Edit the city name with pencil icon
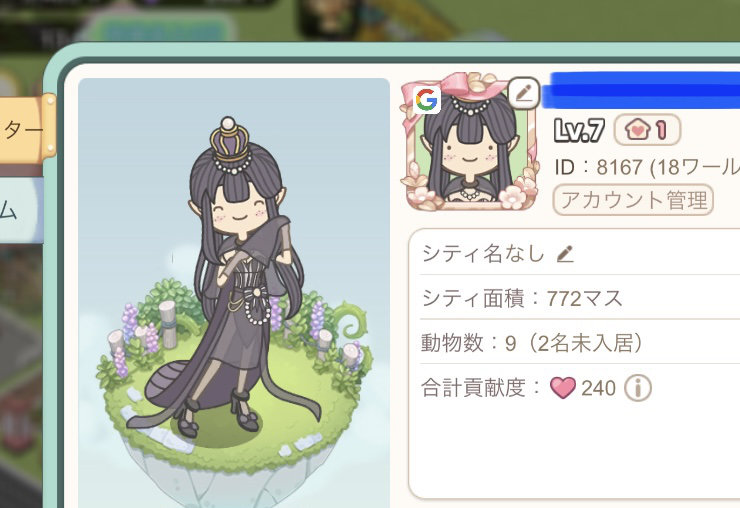740x508 pixels. (x=565, y=254)
